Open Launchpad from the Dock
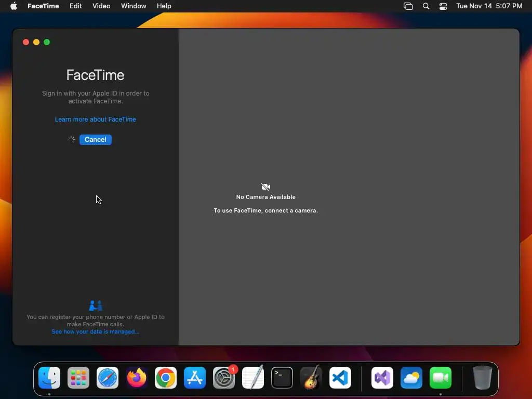The height and width of the screenshot is (399, 532). point(78,378)
